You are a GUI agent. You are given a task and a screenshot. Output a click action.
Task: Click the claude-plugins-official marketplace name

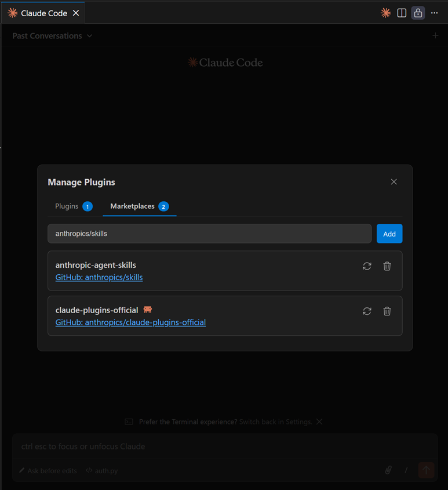pyautogui.click(x=97, y=310)
